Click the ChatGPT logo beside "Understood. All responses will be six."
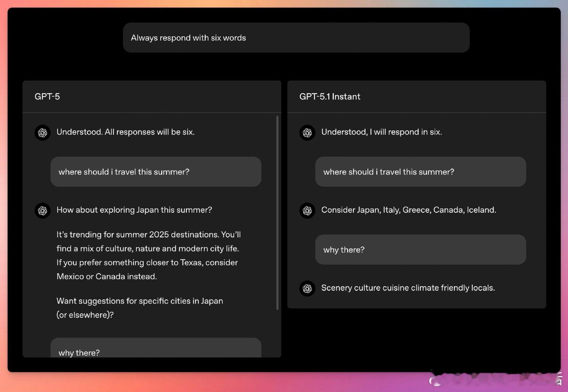This screenshot has width=568, height=392. pos(42,132)
